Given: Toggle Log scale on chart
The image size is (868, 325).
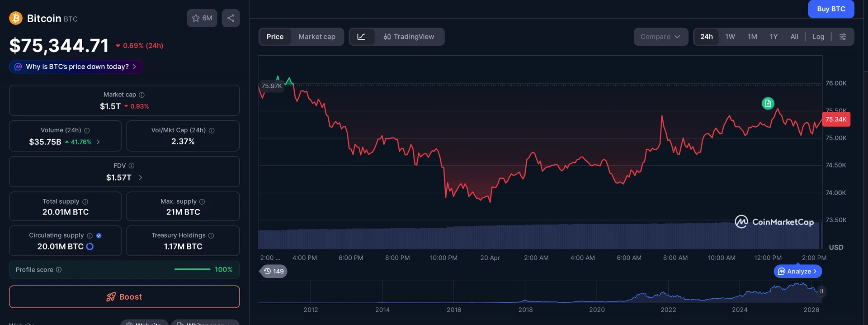Looking at the screenshot, I should [x=818, y=37].
